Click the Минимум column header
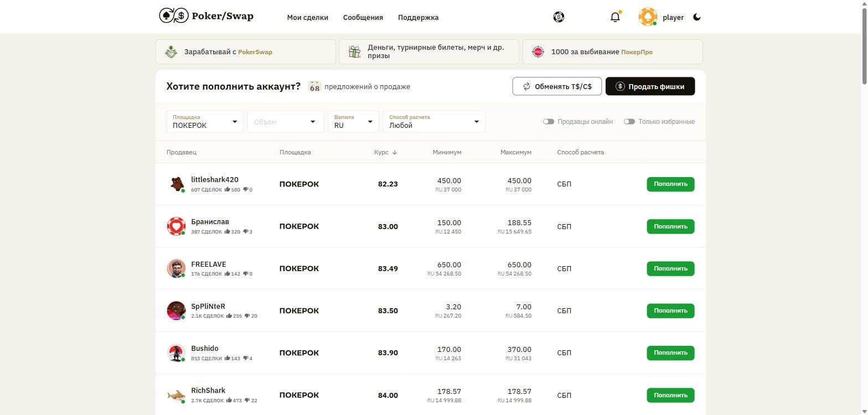The height and width of the screenshot is (415, 868). coord(447,152)
